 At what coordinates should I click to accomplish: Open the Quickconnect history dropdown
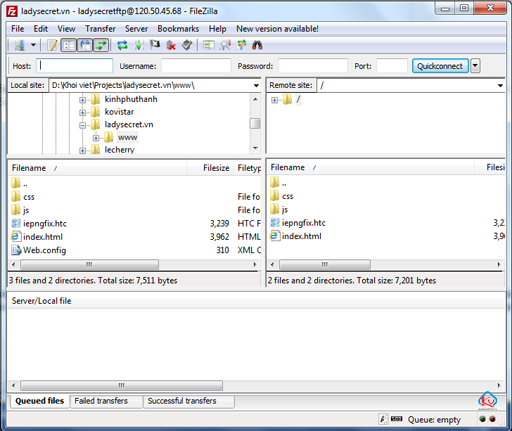[x=475, y=66]
